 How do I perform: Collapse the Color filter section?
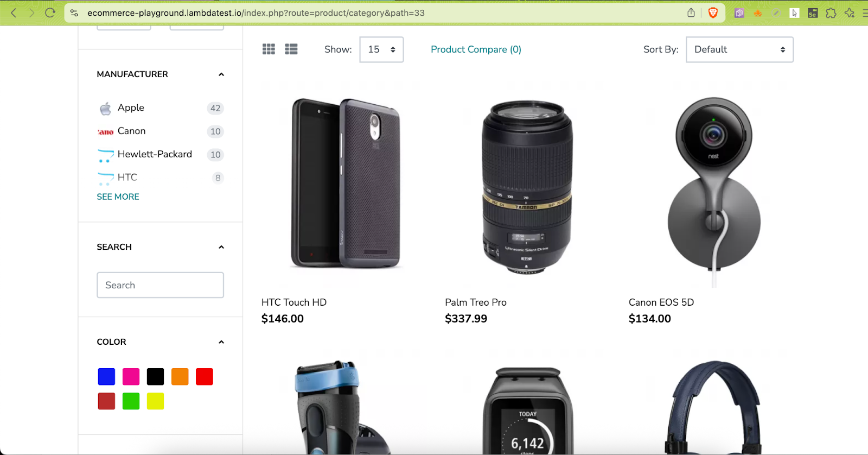[221, 342]
